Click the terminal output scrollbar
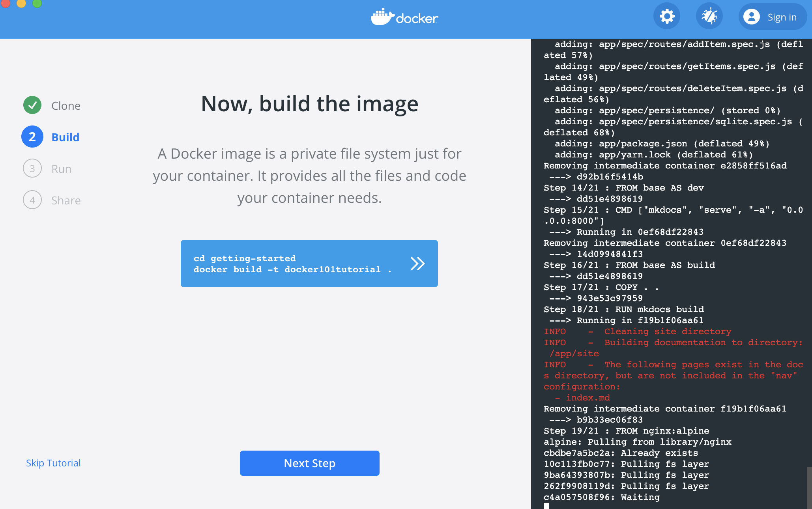 coord(809,487)
